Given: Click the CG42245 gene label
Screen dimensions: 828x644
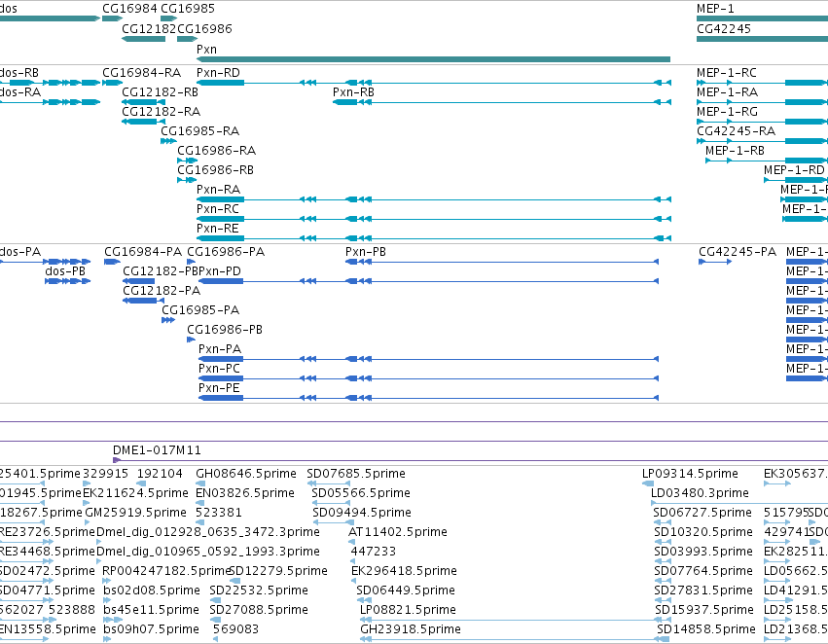Looking at the screenshot, I should [x=724, y=28].
